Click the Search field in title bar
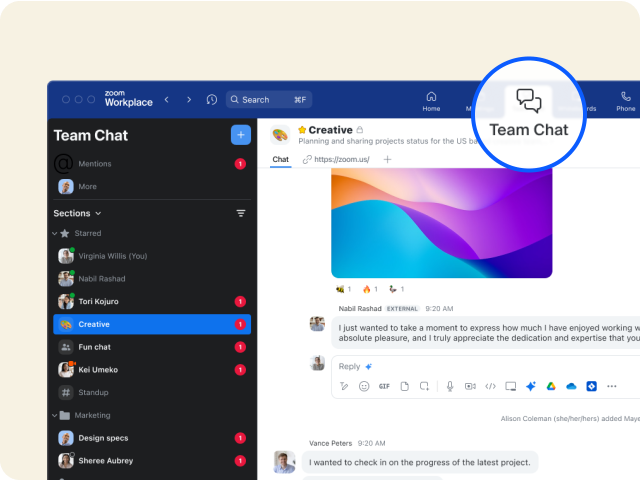640x480 pixels. 268,100
